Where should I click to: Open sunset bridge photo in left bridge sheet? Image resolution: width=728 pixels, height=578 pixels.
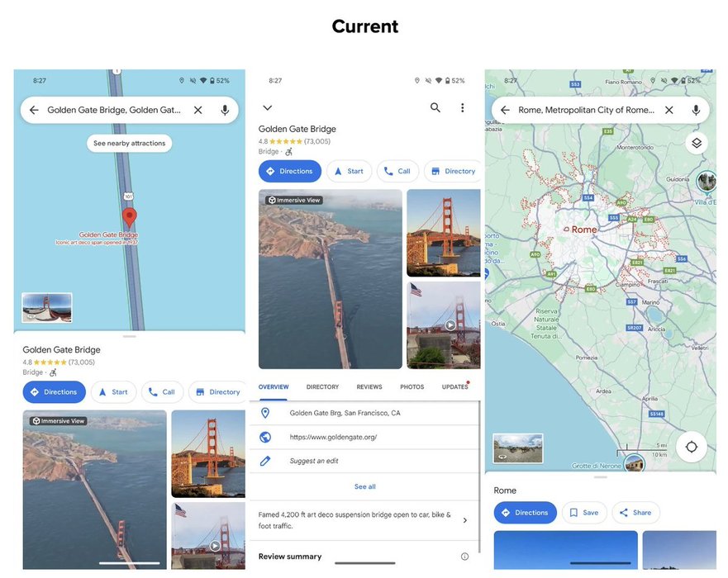pyautogui.click(x=208, y=453)
